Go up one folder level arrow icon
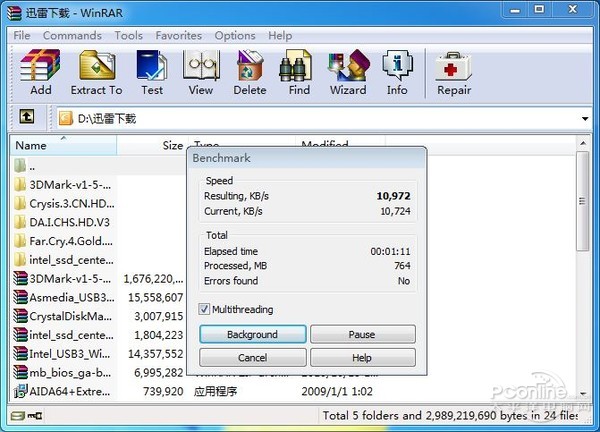 26,117
